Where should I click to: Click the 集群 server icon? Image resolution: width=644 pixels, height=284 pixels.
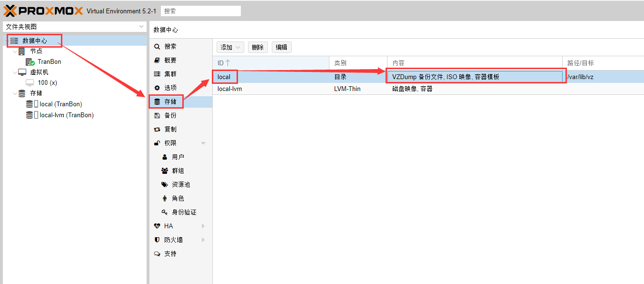pos(157,74)
